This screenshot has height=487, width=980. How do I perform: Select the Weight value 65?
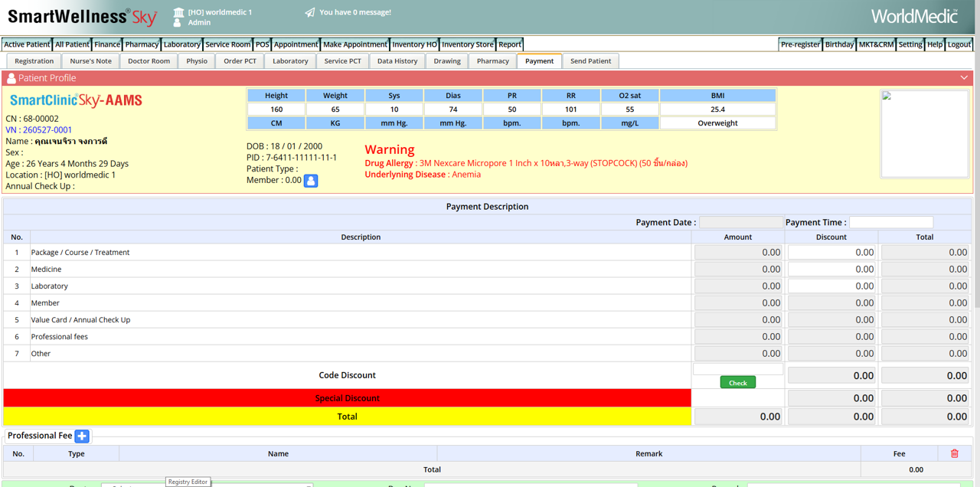(x=335, y=109)
